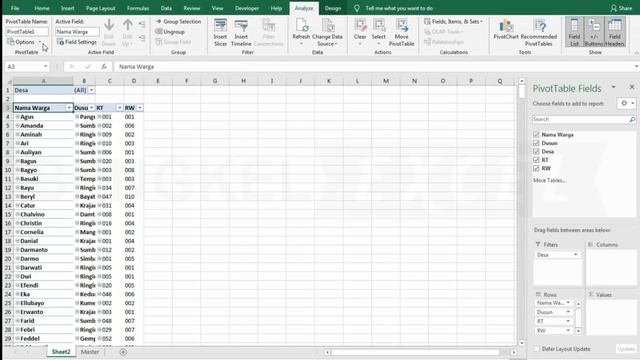640x360 pixels.
Task: Open PivotTable Fields pane options arrow
Action: point(613,87)
